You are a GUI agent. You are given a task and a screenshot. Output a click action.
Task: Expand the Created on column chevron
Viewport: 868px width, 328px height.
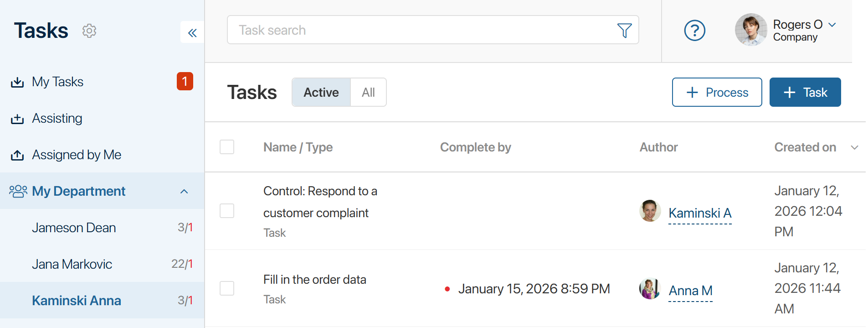tap(854, 147)
